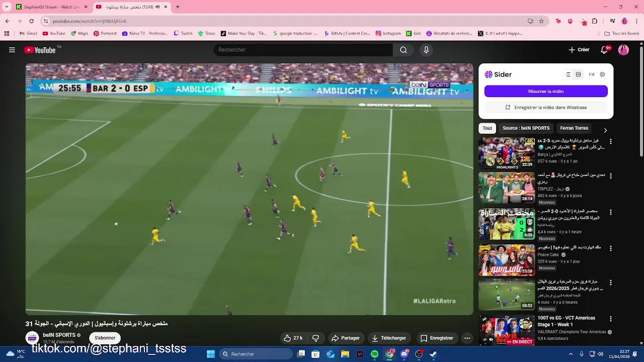Viewport: 644px width, 362px height.
Task: Select the Tout filter chip
Action: (487, 128)
